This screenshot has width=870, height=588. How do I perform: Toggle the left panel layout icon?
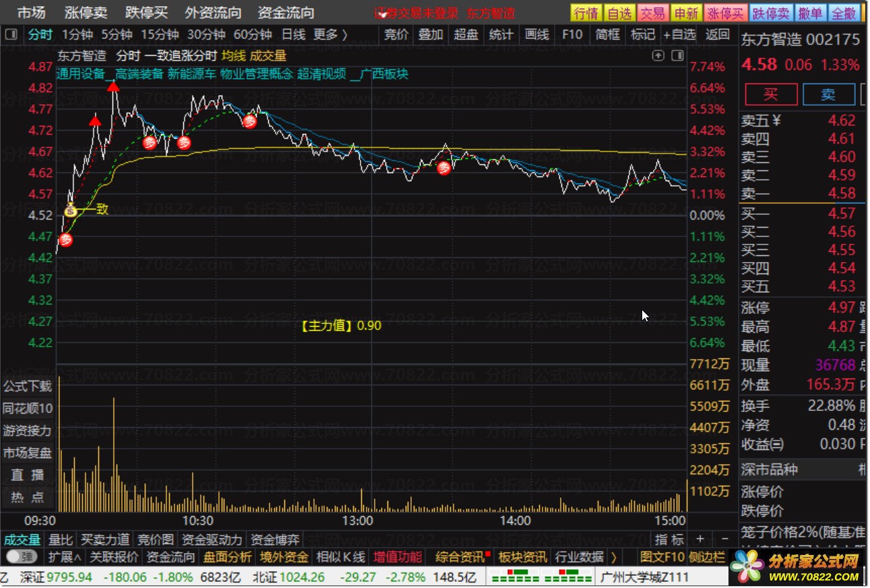(x=11, y=34)
